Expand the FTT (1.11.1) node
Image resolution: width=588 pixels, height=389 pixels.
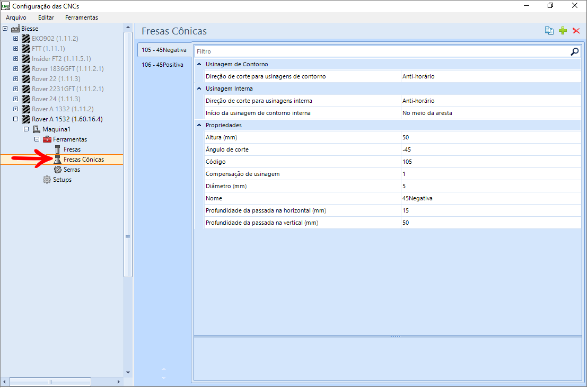tap(16, 49)
